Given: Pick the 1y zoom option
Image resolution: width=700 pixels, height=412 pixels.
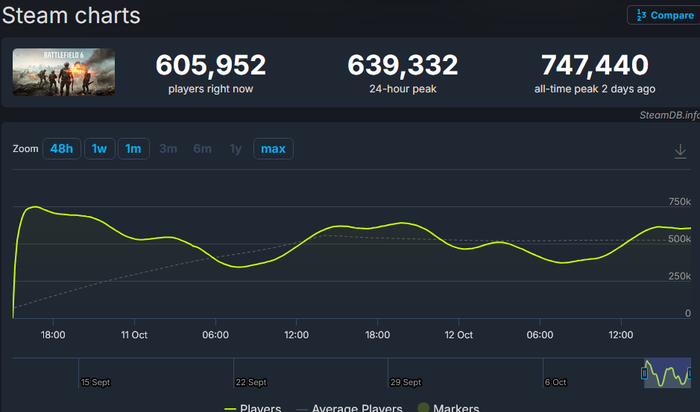Looking at the screenshot, I should tap(235, 149).
